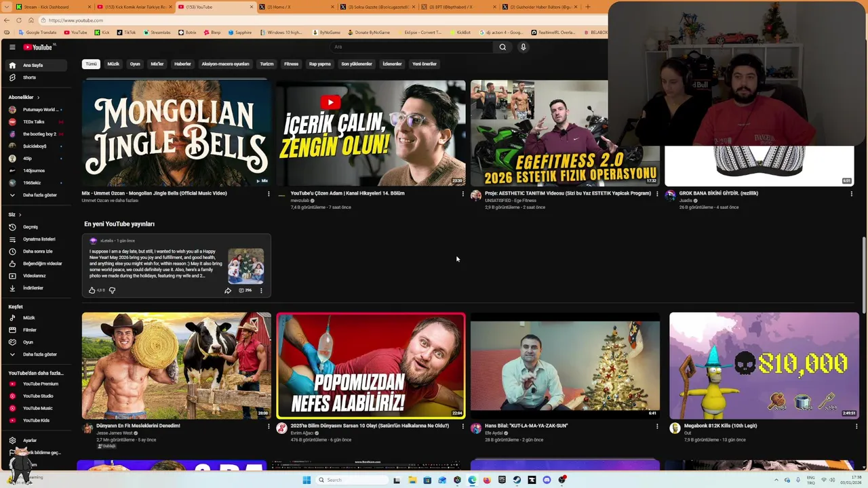Open YouTube Premium link
The height and width of the screenshot is (488, 868).
coord(35,384)
